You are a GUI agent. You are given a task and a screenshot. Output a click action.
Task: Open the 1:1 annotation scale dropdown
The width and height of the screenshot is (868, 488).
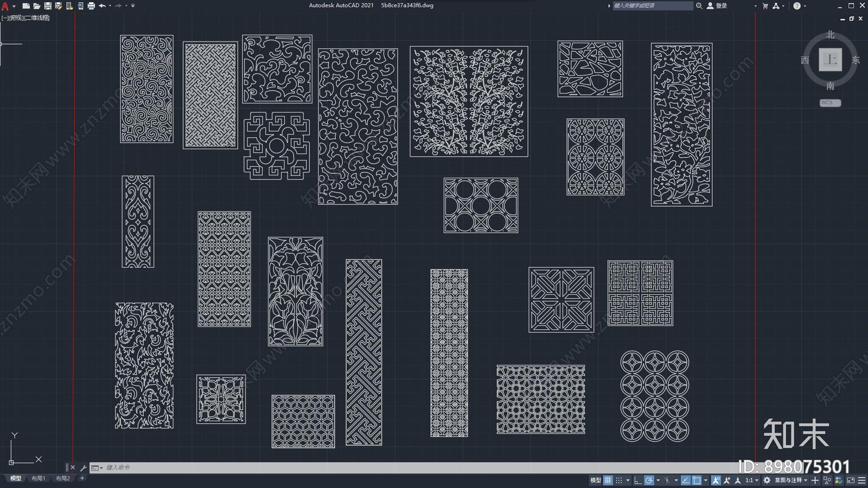(752, 480)
